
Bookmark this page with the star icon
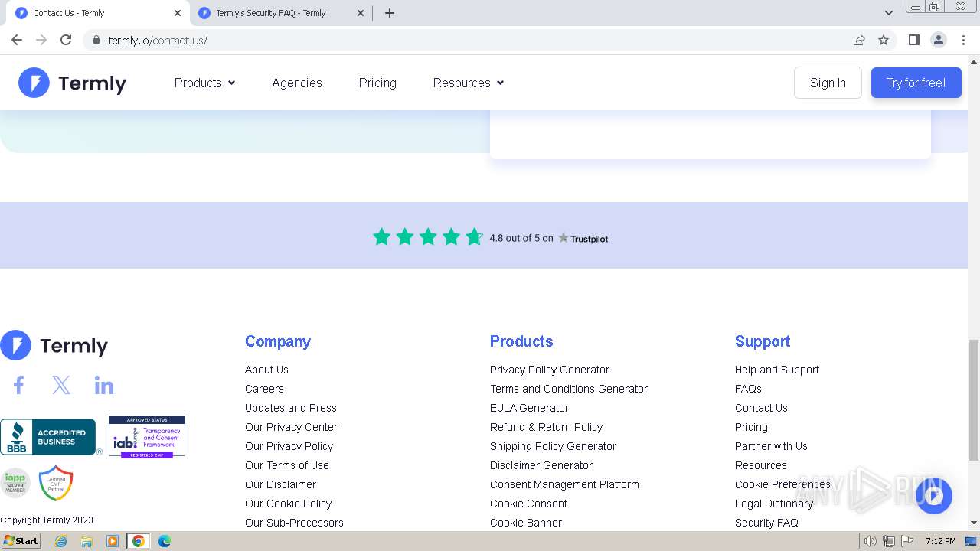coord(884,40)
